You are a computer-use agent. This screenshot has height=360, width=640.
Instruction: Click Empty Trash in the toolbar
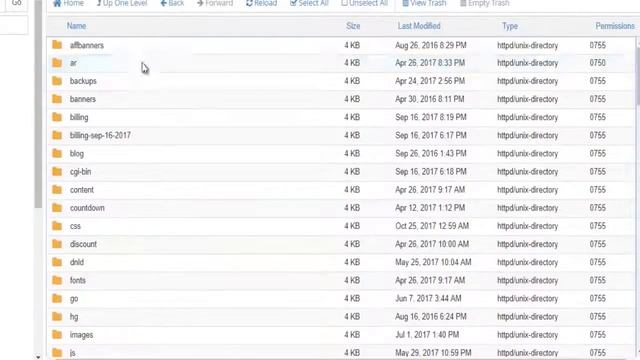click(484, 3)
